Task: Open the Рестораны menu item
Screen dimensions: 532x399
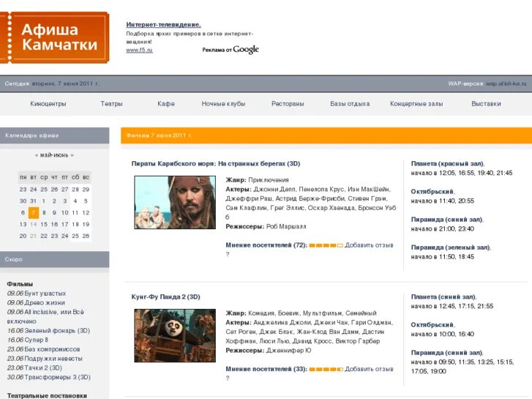Action: tap(288, 103)
